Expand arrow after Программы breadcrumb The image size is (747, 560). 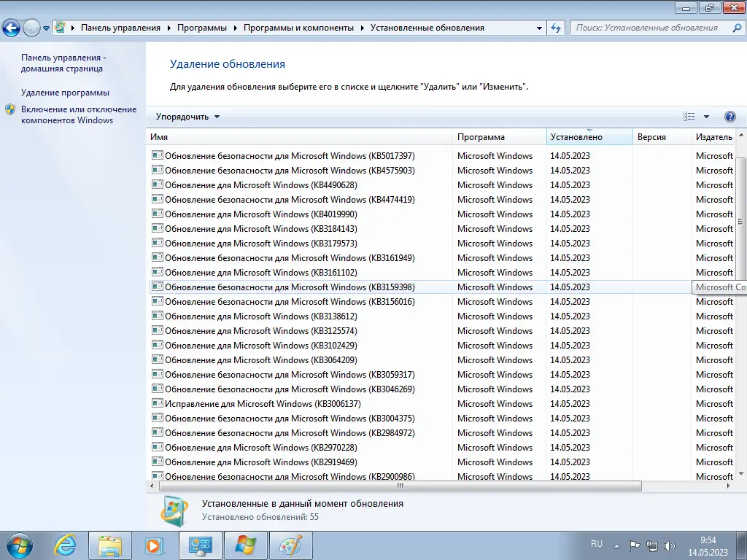236,28
